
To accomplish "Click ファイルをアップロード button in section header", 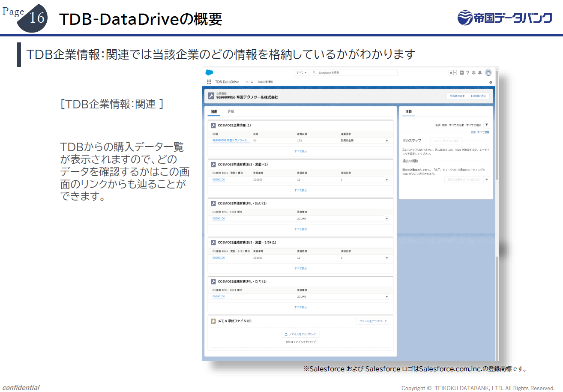I will (x=373, y=321).
